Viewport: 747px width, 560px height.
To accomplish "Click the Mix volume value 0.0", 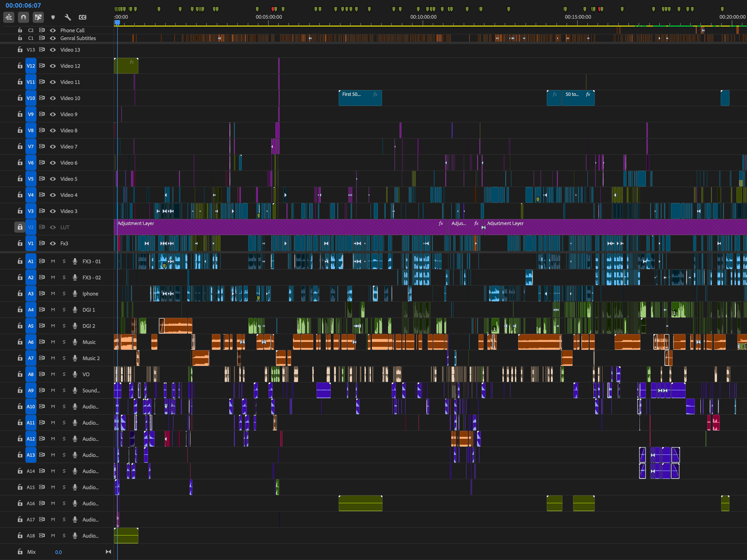I will (x=58, y=552).
